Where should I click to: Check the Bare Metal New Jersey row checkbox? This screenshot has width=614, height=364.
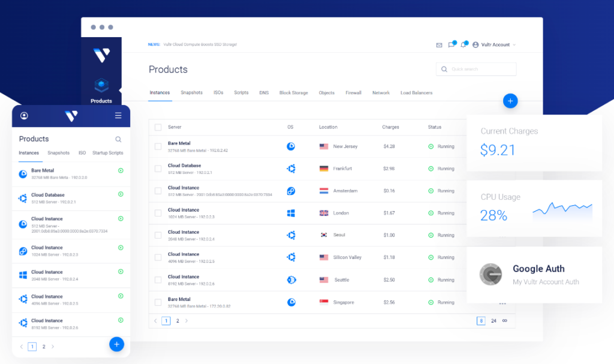pos(158,146)
